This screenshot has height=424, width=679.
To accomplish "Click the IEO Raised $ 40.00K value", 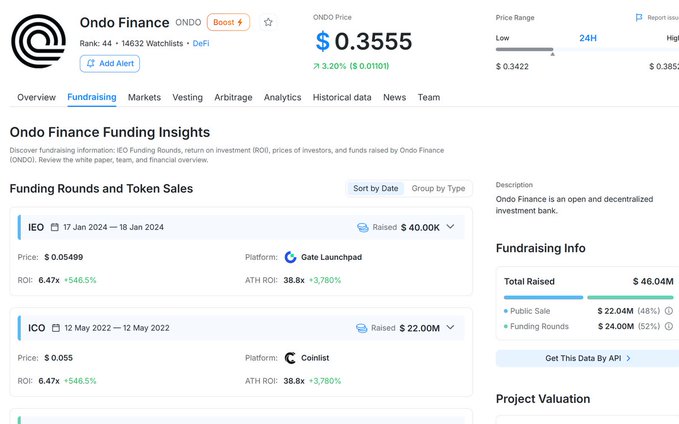I will 420,227.
